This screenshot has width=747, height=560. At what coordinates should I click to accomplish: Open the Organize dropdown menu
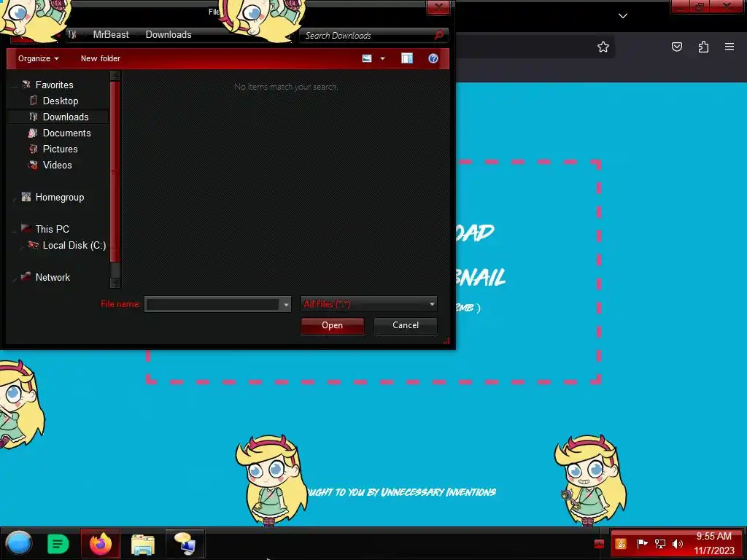pos(38,58)
